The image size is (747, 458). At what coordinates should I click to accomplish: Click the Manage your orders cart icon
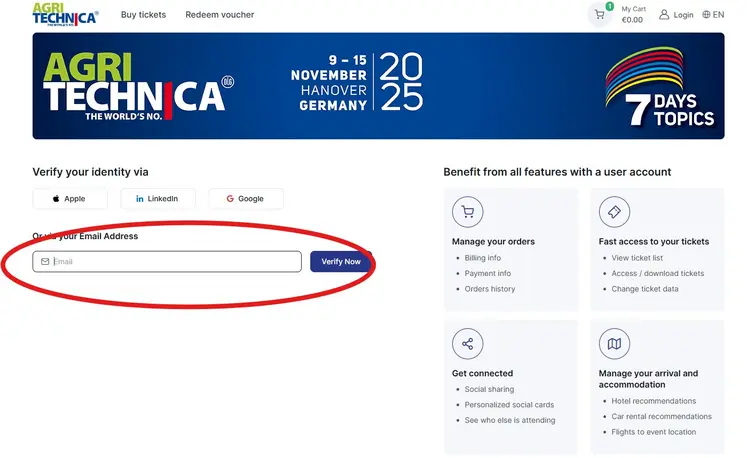467,212
